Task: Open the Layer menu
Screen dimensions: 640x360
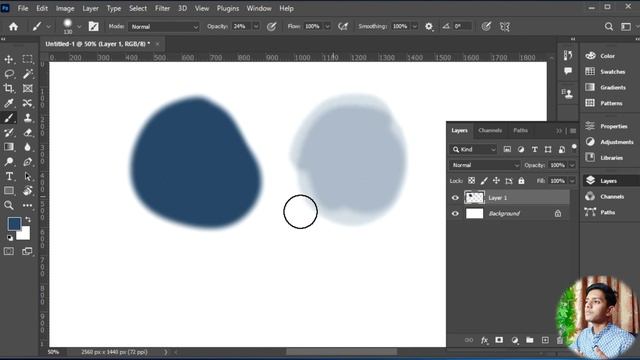Action: [x=90, y=8]
